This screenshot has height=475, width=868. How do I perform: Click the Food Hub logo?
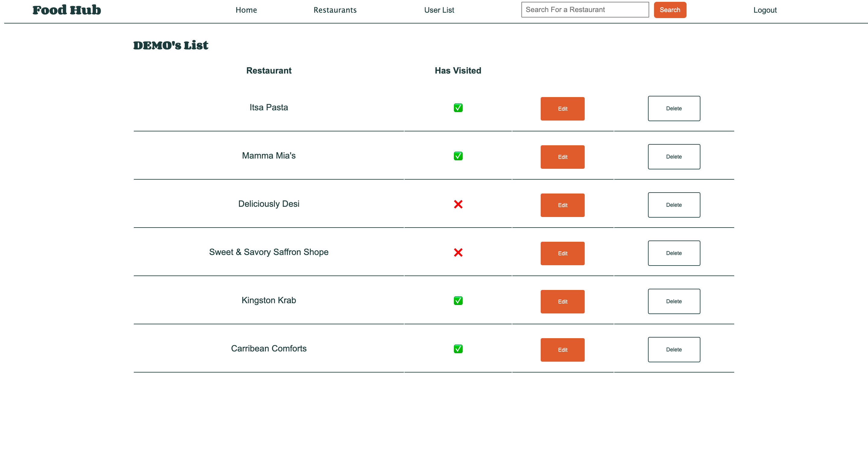point(67,10)
